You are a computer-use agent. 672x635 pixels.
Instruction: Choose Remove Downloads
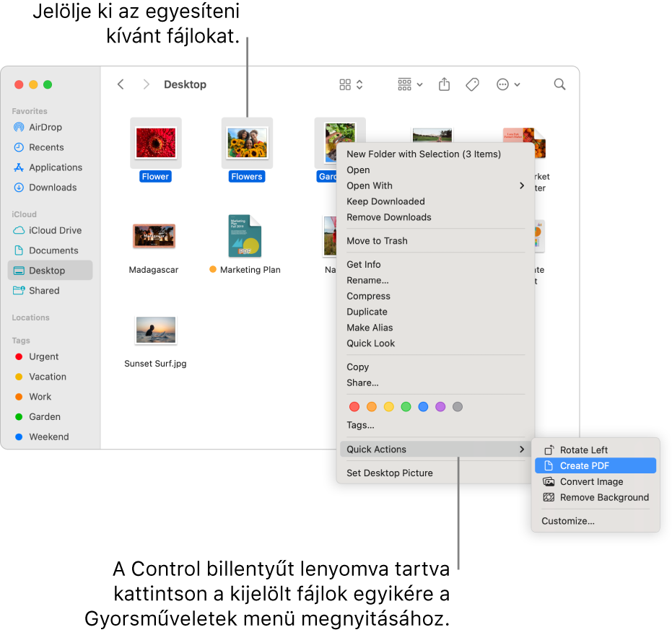click(x=389, y=217)
